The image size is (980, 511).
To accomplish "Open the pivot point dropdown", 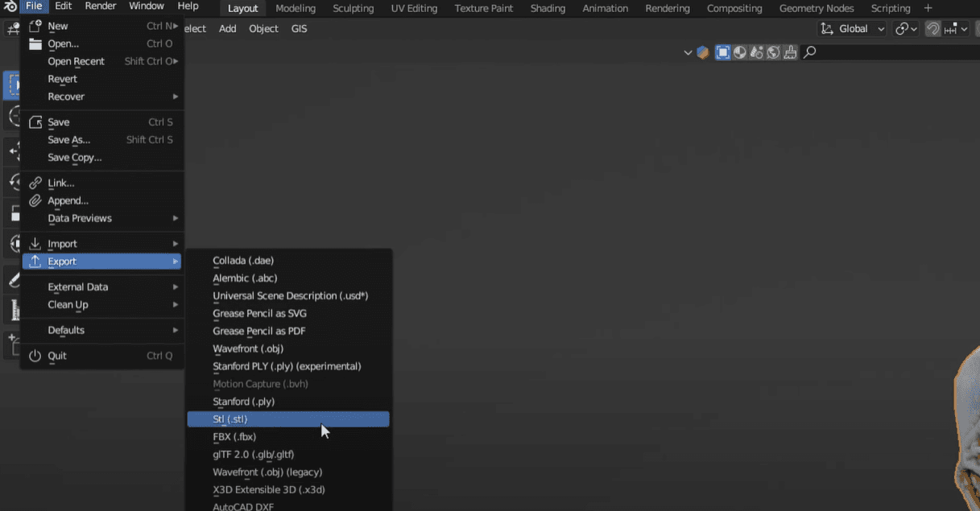I will coord(906,29).
